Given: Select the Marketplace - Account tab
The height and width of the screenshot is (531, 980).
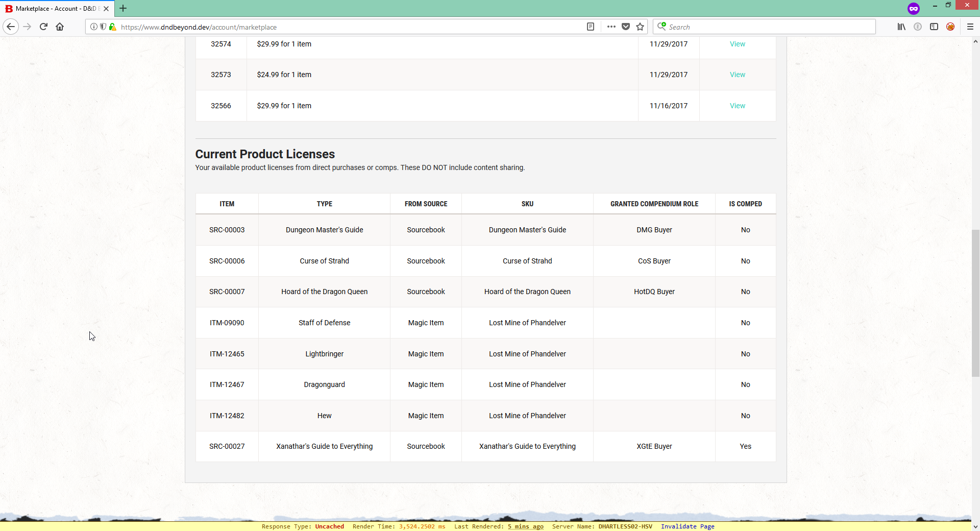Looking at the screenshot, I should click(x=57, y=9).
